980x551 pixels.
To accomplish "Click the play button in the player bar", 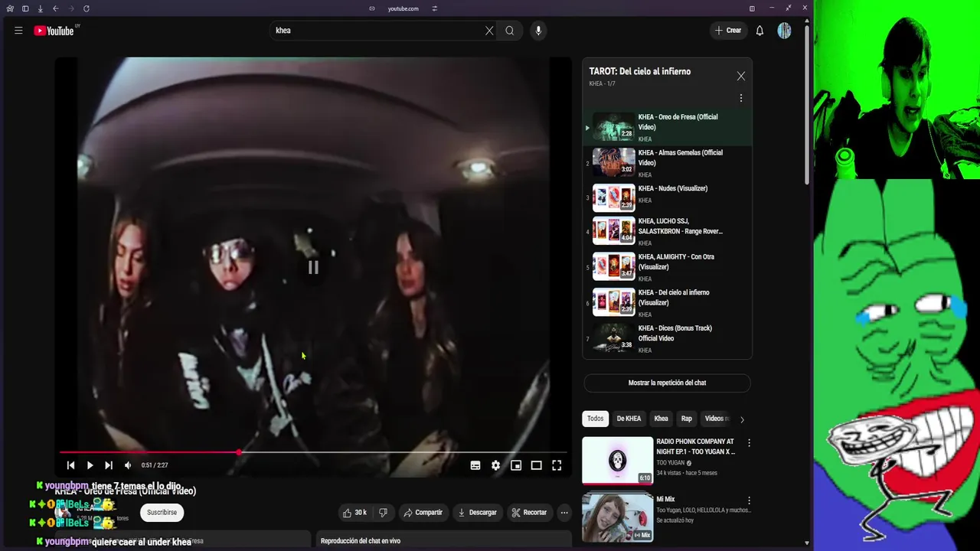I will coord(90,465).
